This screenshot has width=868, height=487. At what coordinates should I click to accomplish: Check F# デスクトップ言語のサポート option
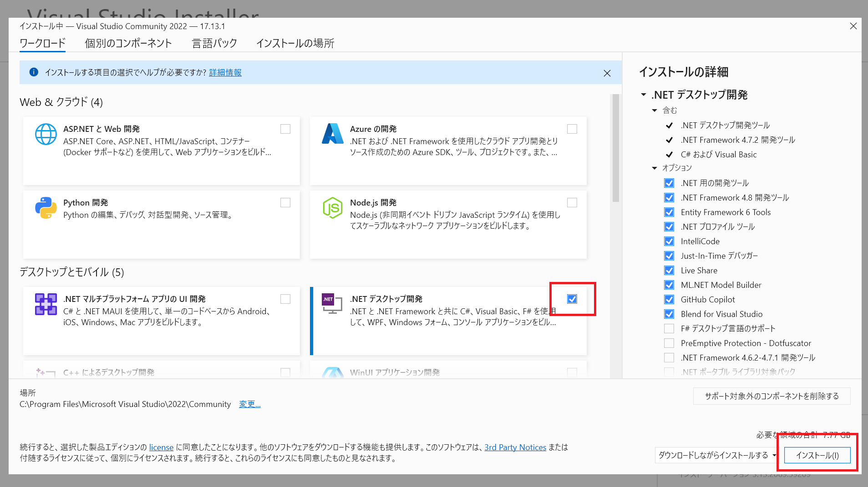pyautogui.click(x=669, y=329)
